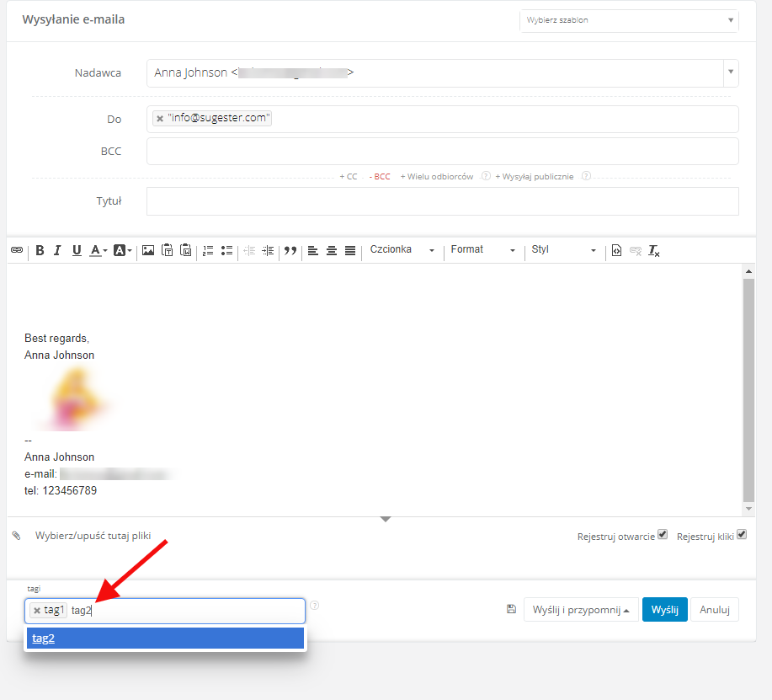
Task: Focus the BCC input field
Action: click(443, 152)
